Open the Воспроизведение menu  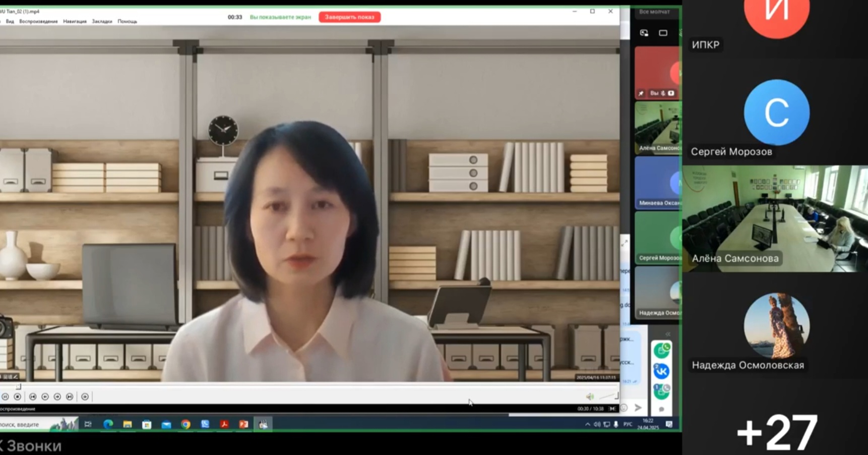[38, 22]
